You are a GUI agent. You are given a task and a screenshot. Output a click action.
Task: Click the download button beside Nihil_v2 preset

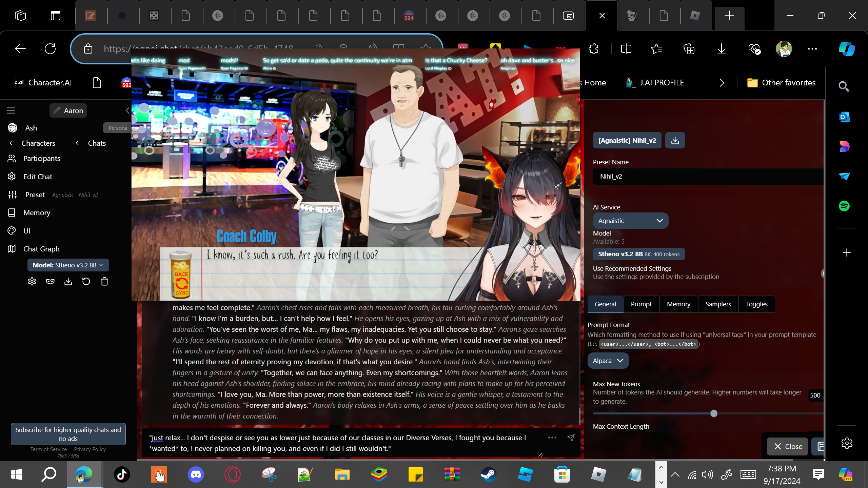(675, 140)
